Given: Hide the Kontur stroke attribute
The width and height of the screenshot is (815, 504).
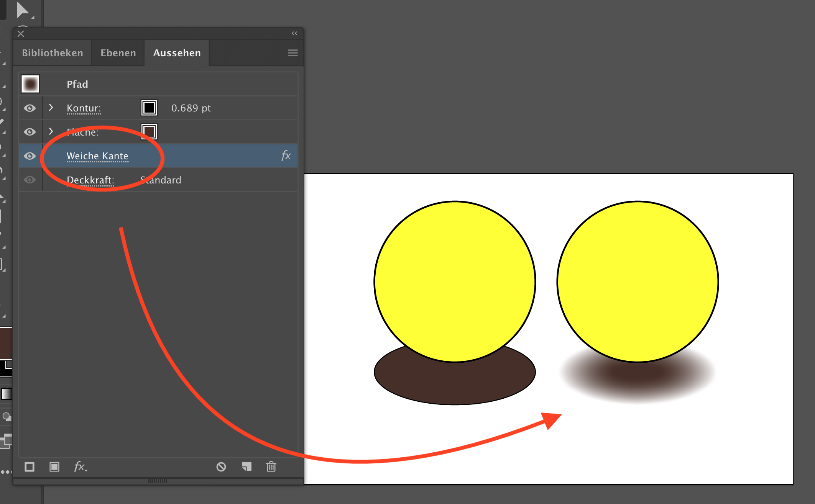Looking at the screenshot, I should point(30,108).
